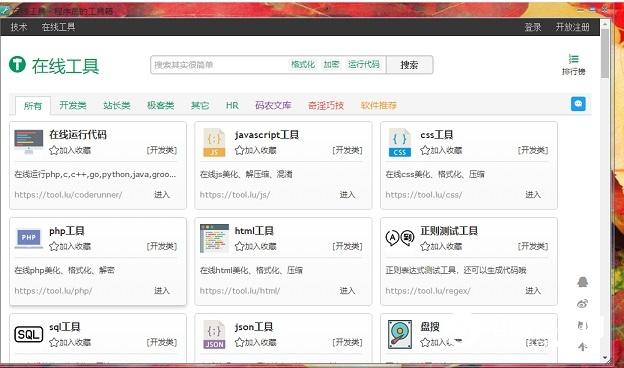Star javascript工具 via 加入收藏
Image resolution: width=624 pixels, height=368 pixels.
[x=255, y=150]
